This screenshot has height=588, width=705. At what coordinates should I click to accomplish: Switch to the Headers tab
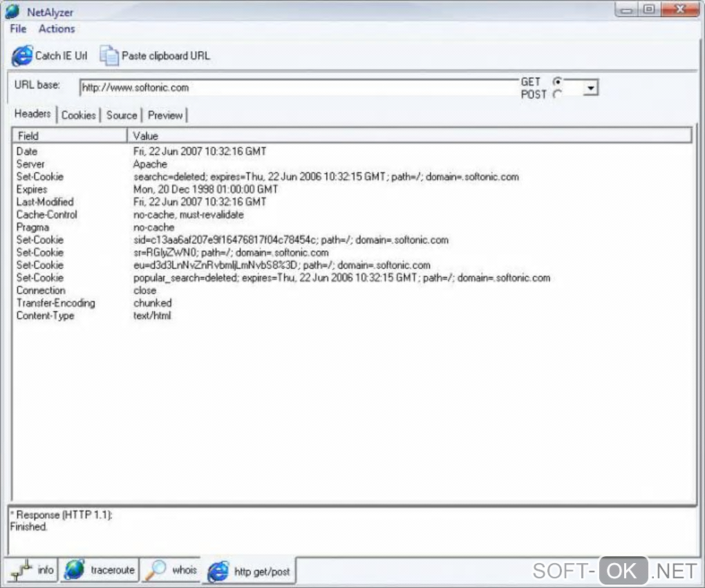click(32, 114)
